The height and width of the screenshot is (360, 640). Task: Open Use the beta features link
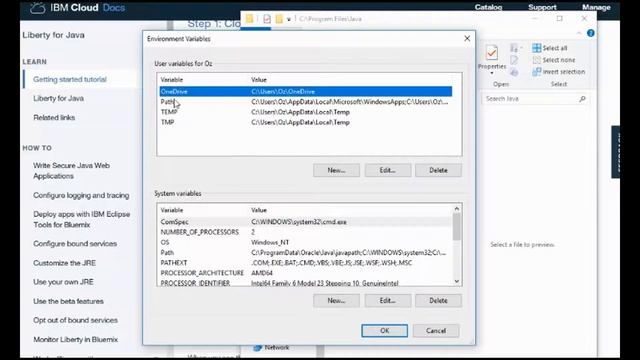pyautogui.click(x=68, y=301)
